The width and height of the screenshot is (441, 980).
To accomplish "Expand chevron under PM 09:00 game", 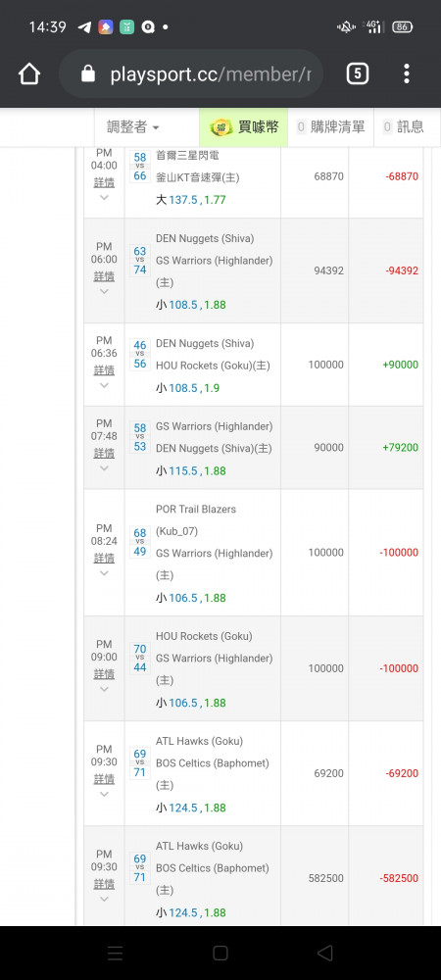I will (x=104, y=689).
